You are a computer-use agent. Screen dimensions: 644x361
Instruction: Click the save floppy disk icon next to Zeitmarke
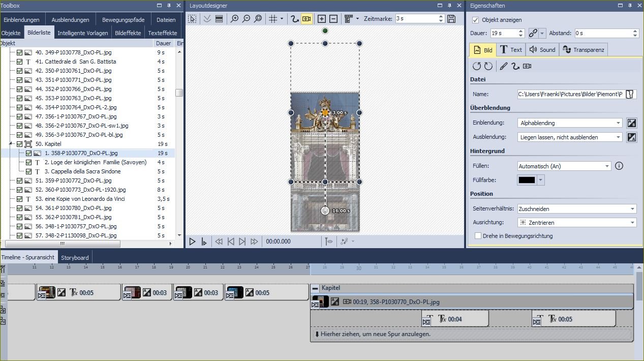451,19
